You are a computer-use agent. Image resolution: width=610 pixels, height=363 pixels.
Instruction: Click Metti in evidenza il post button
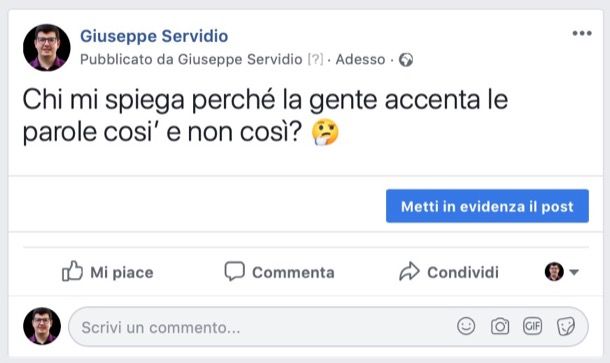pos(487,206)
